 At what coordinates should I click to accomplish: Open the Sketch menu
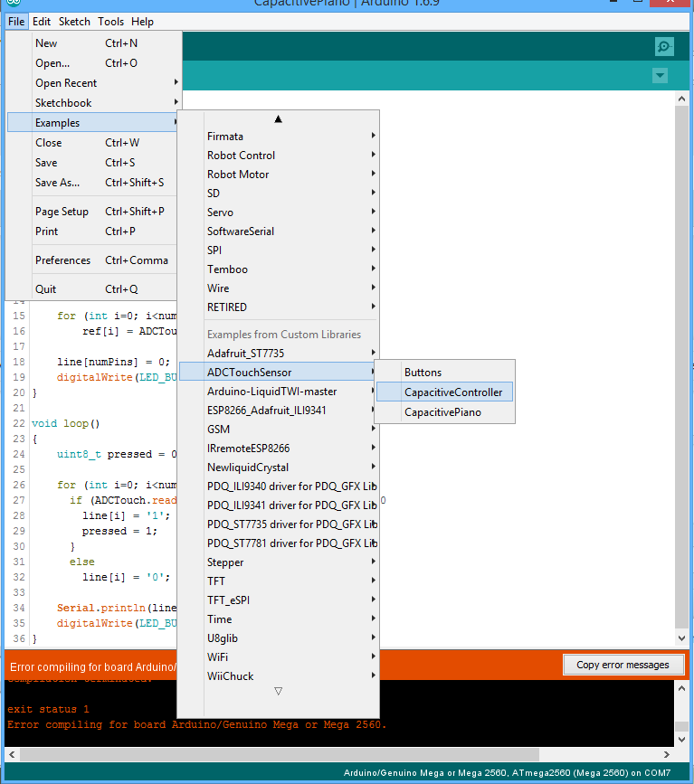point(74,22)
